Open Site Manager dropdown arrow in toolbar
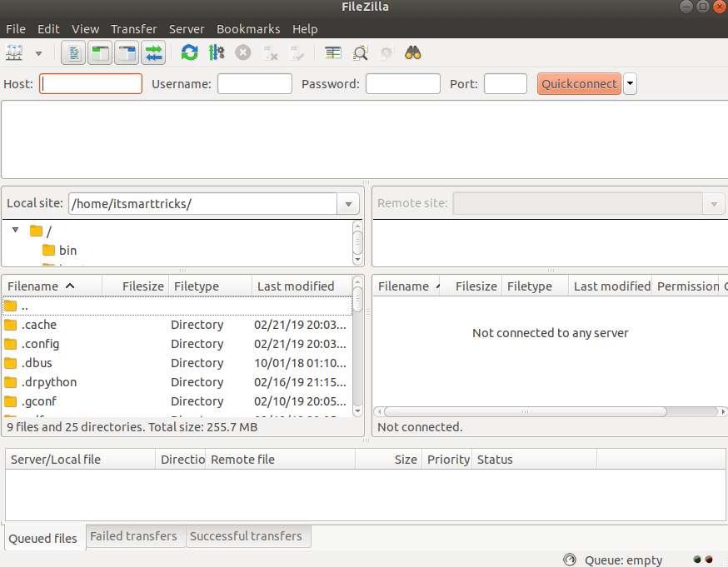 click(39, 53)
